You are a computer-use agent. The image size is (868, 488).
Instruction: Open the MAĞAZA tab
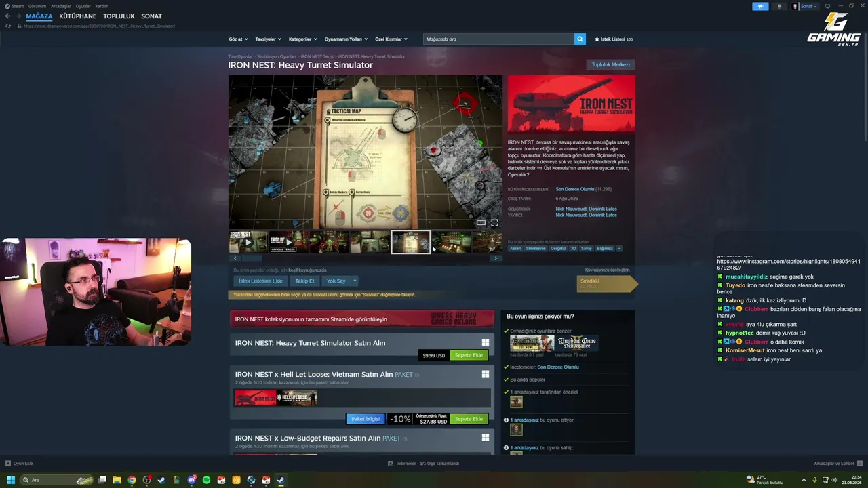coord(39,16)
